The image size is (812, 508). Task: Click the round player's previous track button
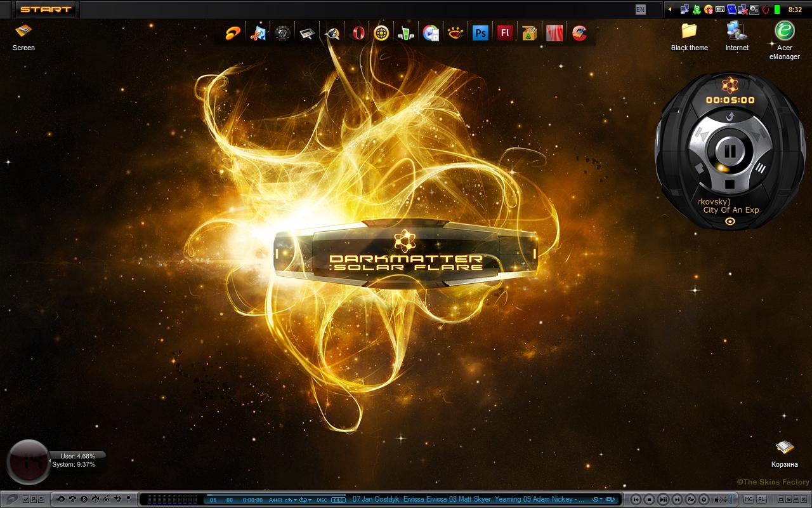pos(702,135)
